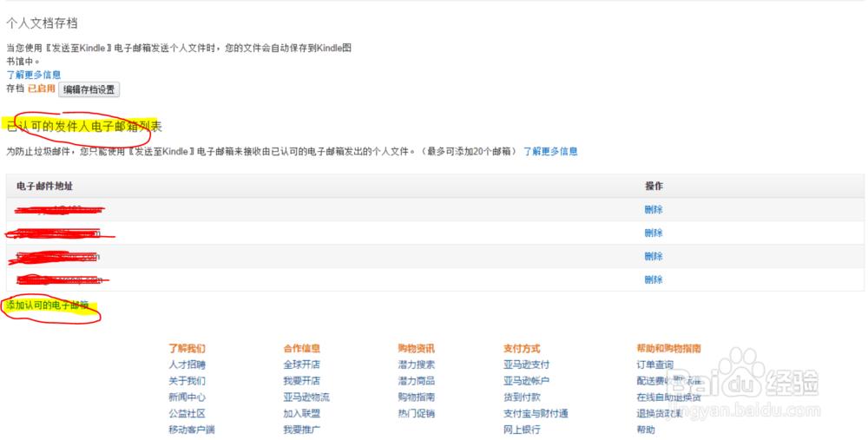The height and width of the screenshot is (440, 868).
Task: Click 删除 in the last email row
Action: (x=654, y=279)
